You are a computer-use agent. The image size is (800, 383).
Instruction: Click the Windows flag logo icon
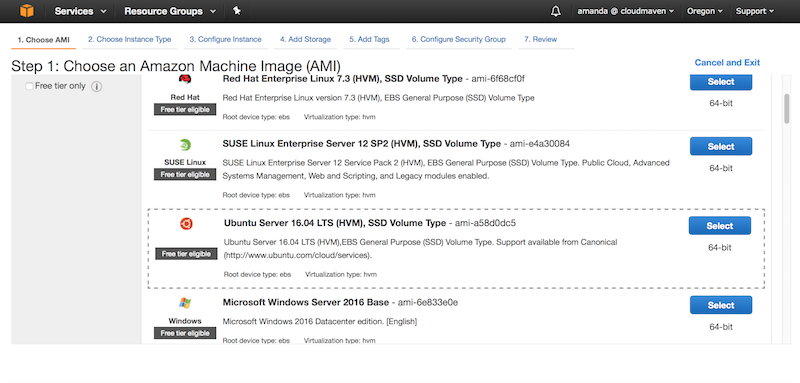pos(185,303)
